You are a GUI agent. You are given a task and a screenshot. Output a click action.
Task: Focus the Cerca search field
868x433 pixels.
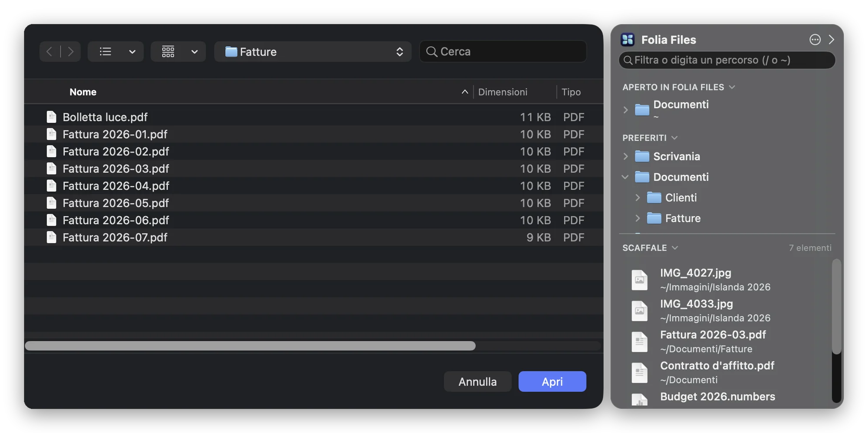[x=503, y=52]
